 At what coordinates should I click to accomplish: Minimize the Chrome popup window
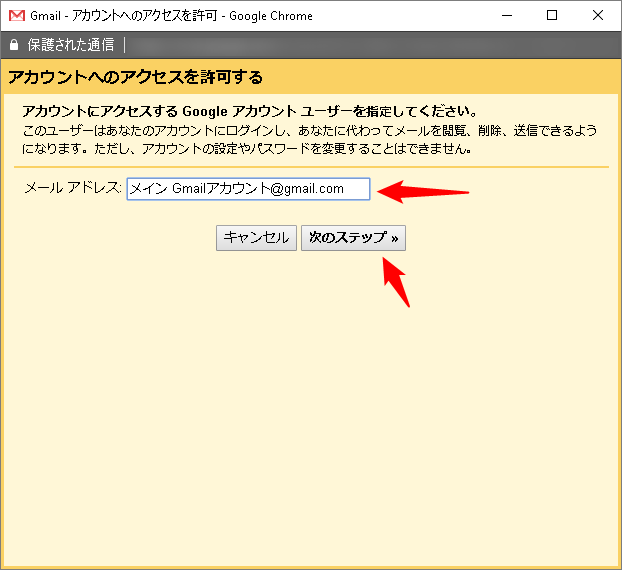click(x=507, y=15)
